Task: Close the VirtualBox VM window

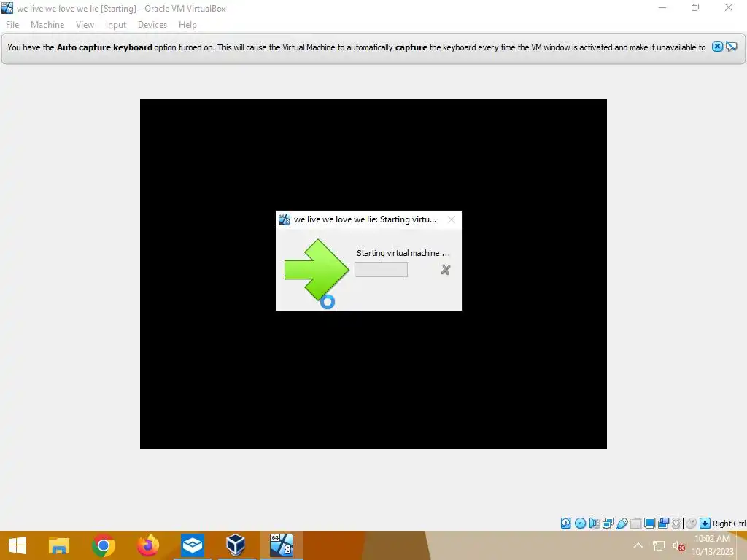Action: (x=729, y=8)
